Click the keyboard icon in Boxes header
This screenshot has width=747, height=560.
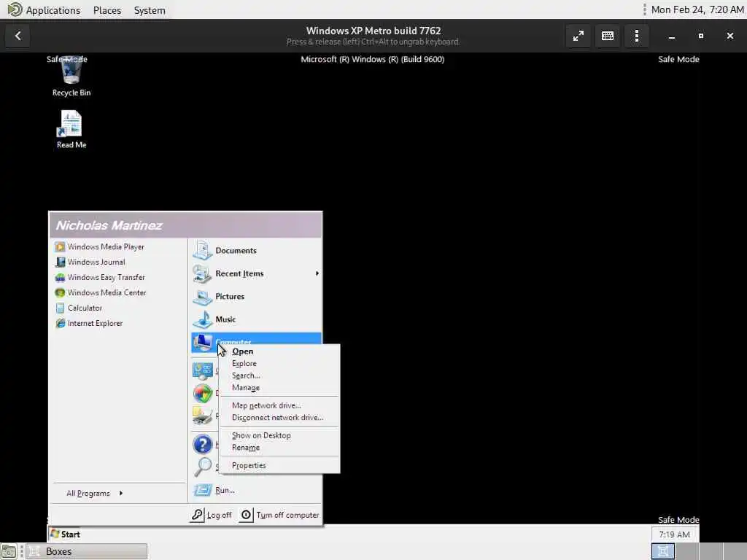[608, 36]
